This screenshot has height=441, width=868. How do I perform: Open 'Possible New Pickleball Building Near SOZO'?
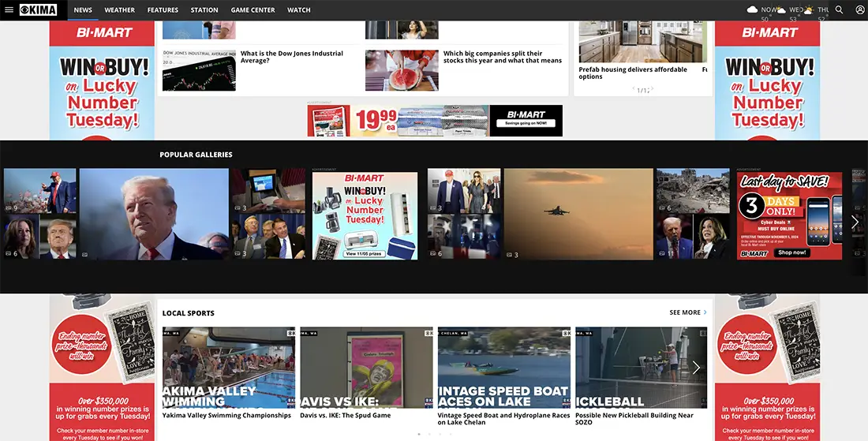click(x=634, y=419)
